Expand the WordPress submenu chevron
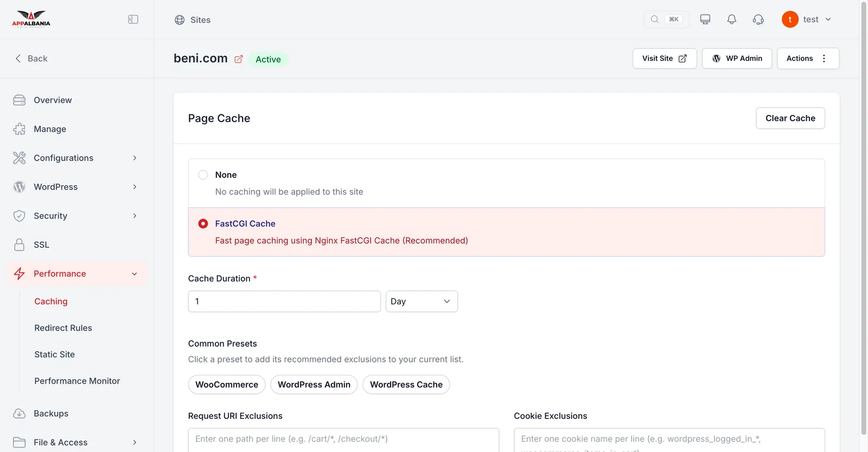Image resolution: width=868 pixels, height=452 pixels. pyautogui.click(x=135, y=187)
